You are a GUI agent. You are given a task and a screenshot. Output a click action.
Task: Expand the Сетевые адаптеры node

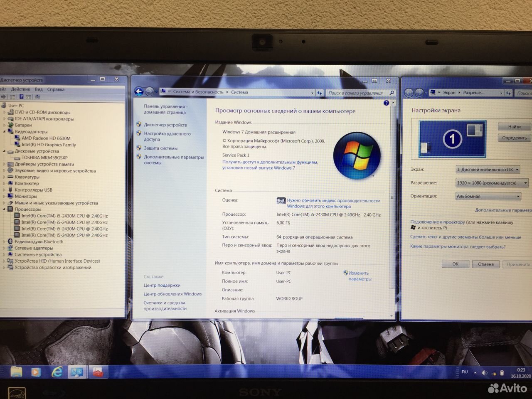(x=5, y=248)
